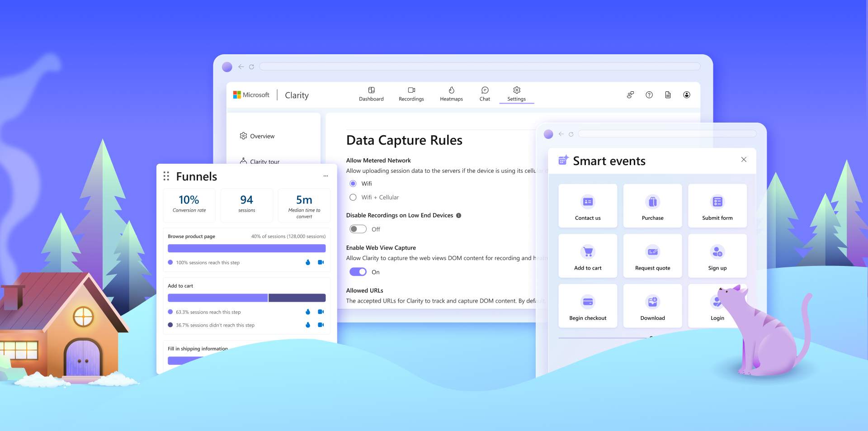This screenshot has height=431, width=868.
Task: Select the Purchase smart event card
Action: (653, 206)
